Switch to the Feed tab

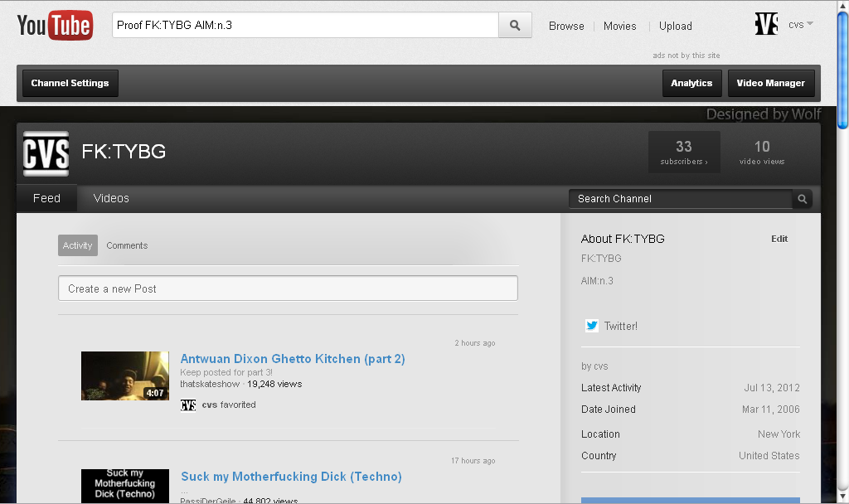point(46,199)
